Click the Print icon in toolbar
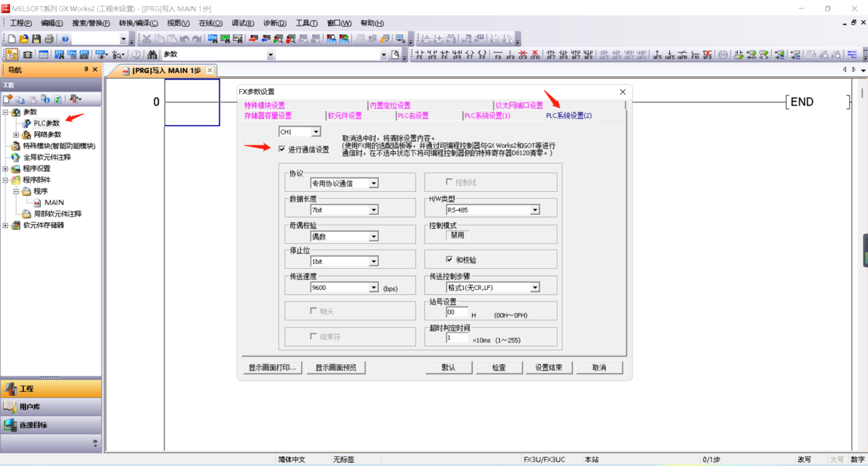The height and width of the screenshot is (466, 868). (49, 39)
